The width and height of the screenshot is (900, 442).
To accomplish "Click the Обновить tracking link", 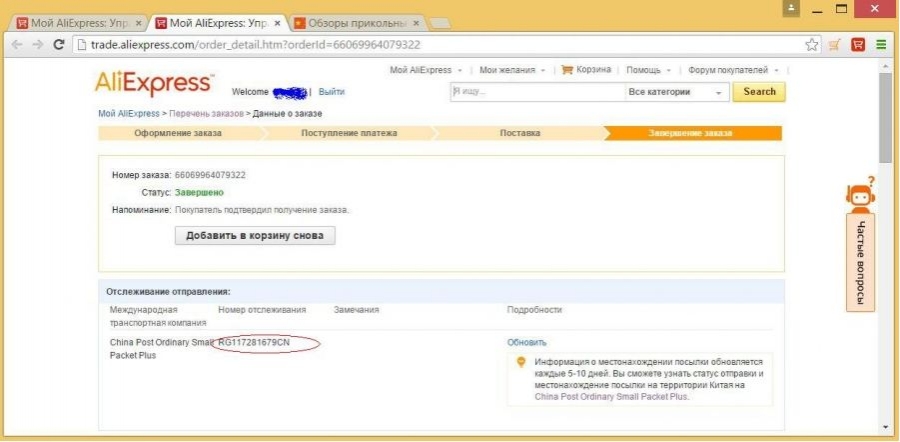I will [526, 342].
